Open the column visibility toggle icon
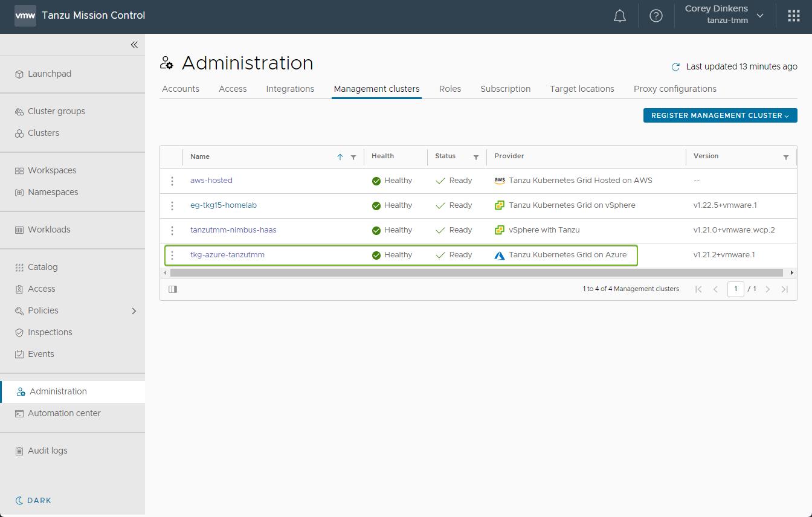The width and height of the screenshot is (812, 517). pos(173,289)
